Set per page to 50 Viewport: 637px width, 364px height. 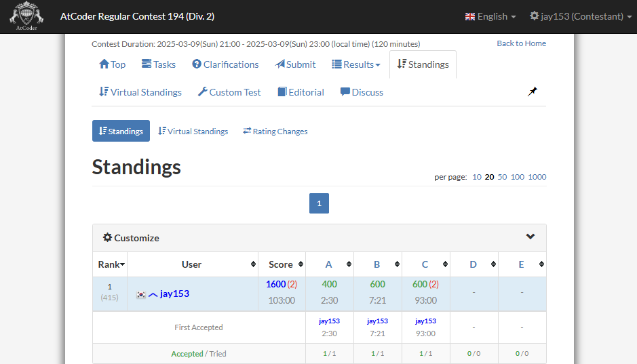click(502, 177)
